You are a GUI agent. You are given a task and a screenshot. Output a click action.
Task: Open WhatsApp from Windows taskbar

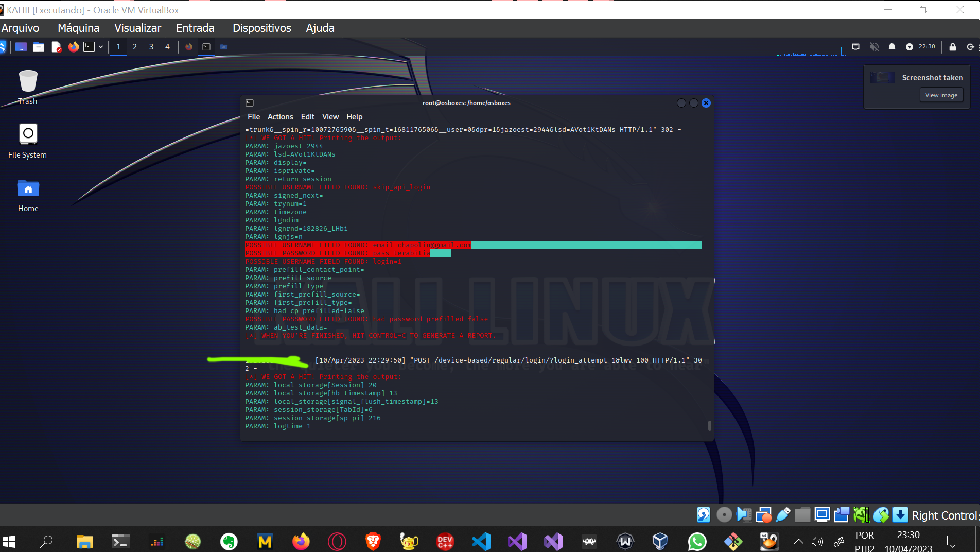[697, 541]
